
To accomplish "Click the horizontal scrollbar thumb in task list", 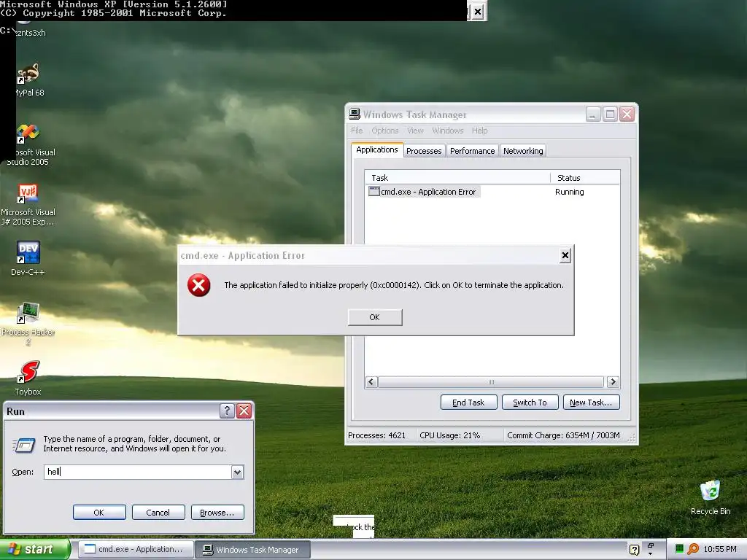I will point(491,382).
